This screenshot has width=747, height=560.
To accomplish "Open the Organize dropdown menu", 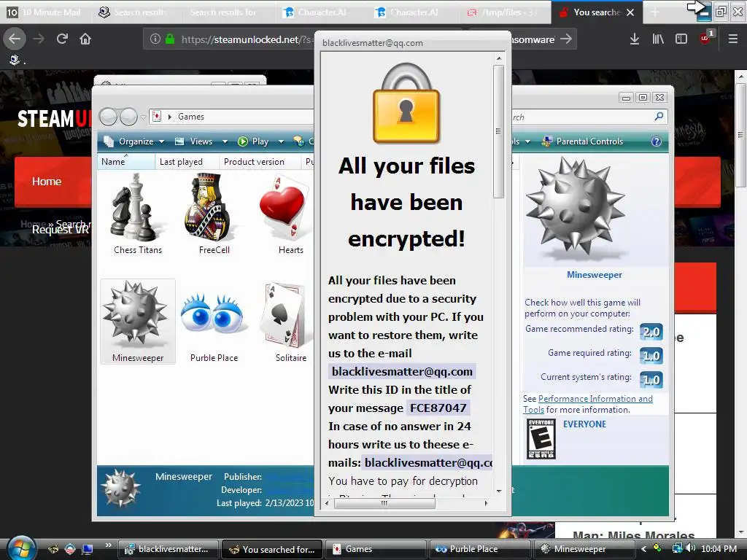I will pos(135,141).
